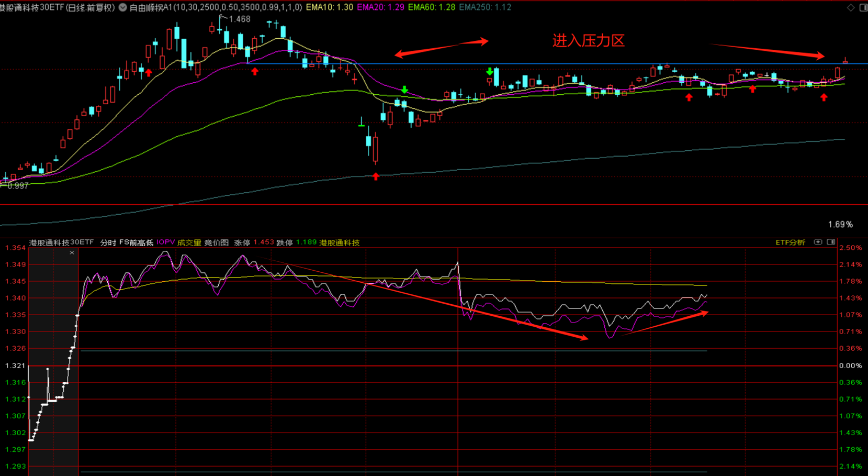Viewport: 868px width, 476px height.
Task: Open ETF分析 analysis
Action: [x=790, y=242]
